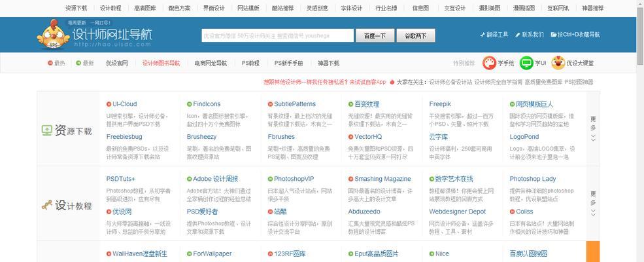Open the Fbrushes link
This screenshot has width=644, height=262.
pos(281,136)
